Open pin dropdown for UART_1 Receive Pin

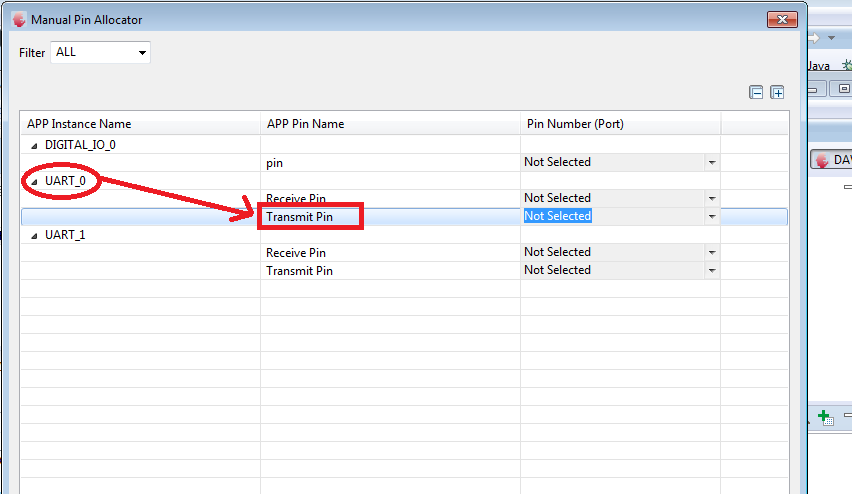coord(712,252)
